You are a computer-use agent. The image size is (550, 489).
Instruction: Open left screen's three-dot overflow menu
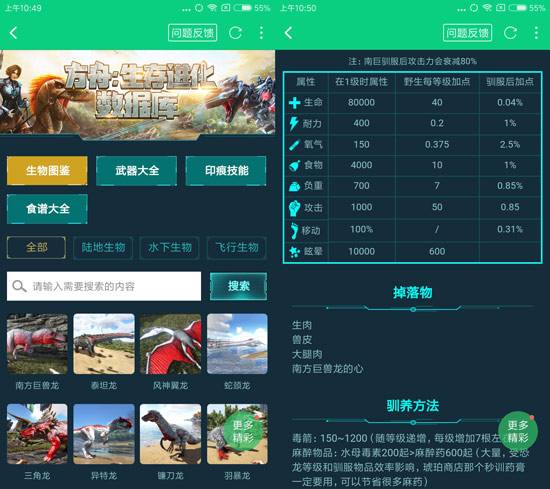(x=261, y=33)
